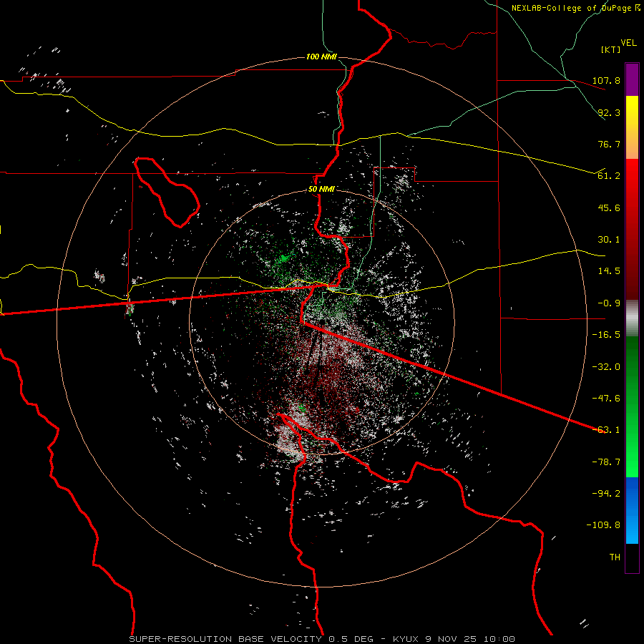
Task: Select the -63.1 legend value
Action: [606, 430]
